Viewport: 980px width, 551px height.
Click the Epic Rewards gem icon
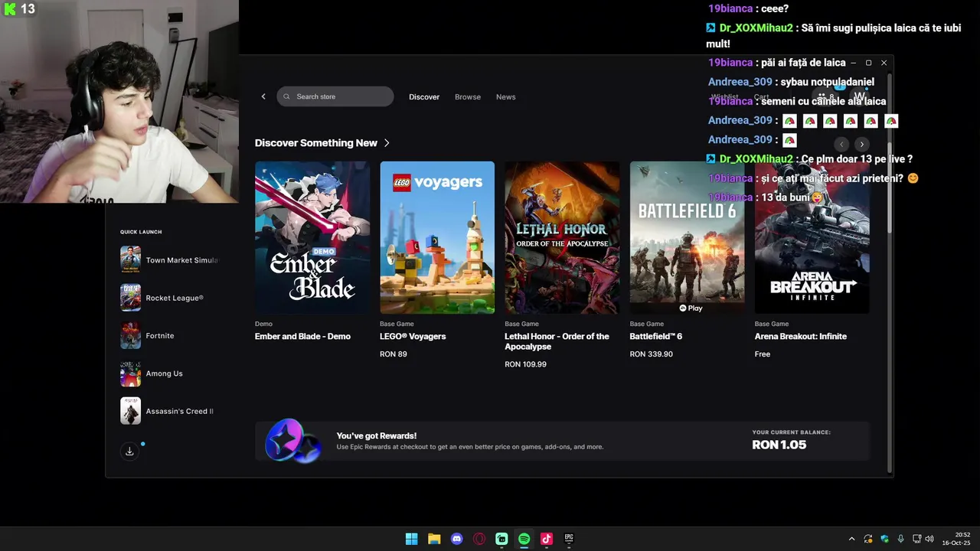click(x=293, y=441)
